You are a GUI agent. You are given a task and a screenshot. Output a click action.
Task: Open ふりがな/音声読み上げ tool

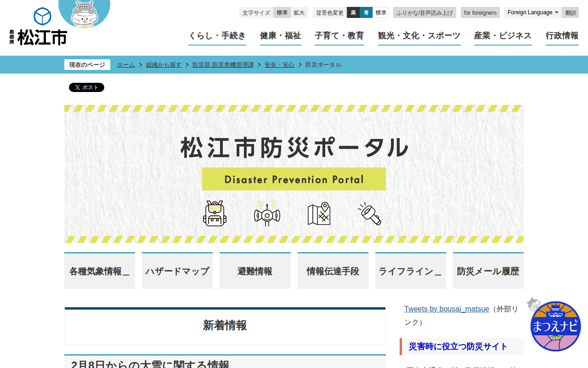pyautogui.click(x=424, y=12)
